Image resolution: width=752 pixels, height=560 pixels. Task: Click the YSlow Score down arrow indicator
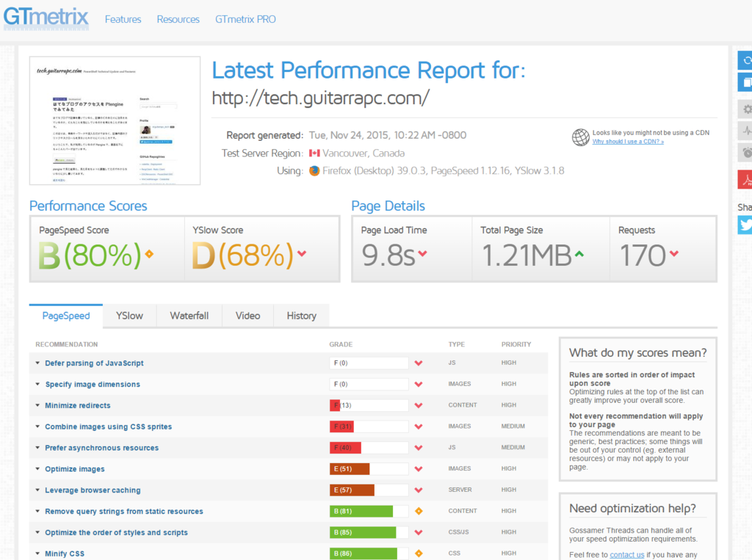(x=302, y=253)
